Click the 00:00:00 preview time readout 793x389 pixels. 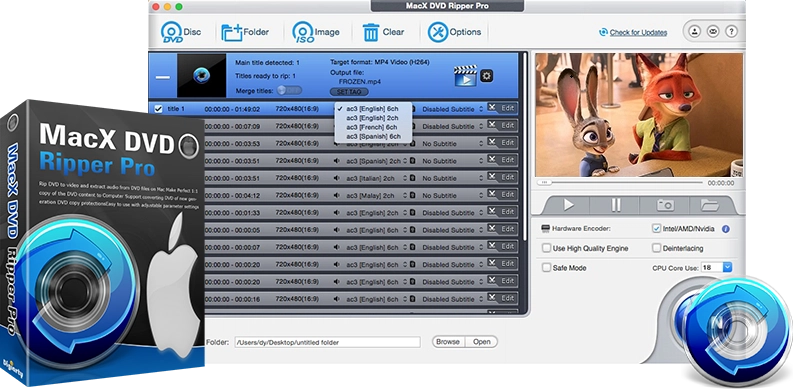[721, 183]
